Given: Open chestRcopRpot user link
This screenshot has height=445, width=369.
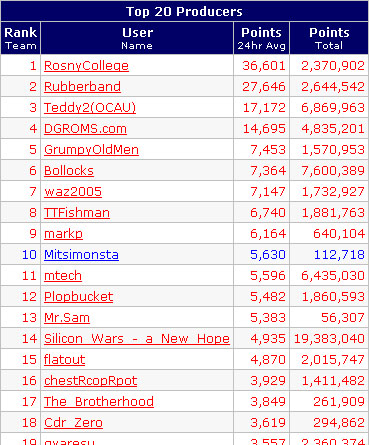Looking at the screenshot, I should 90,381.
